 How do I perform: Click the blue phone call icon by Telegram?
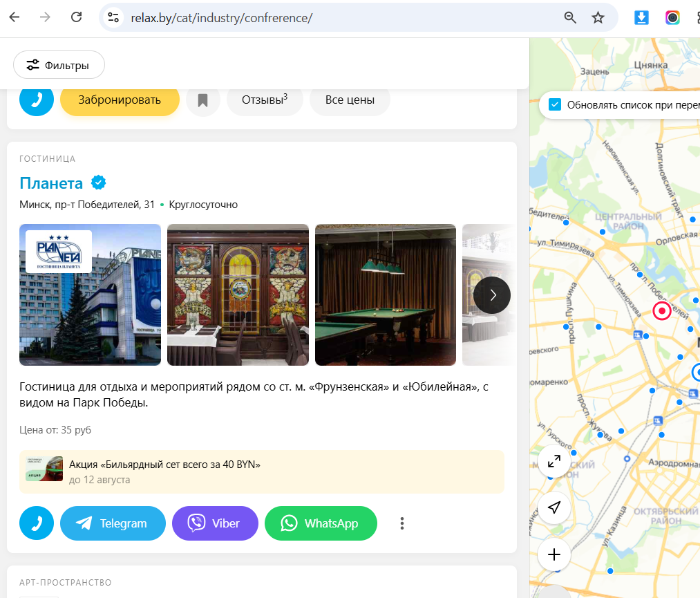click(37, 523)
